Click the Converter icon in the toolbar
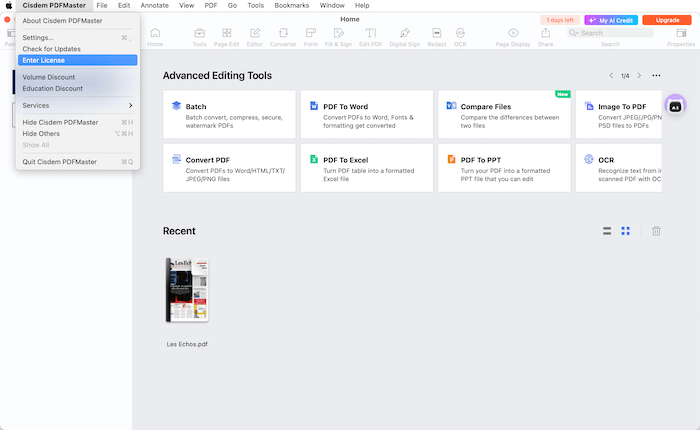700x430 pixels. pos(283,34)
